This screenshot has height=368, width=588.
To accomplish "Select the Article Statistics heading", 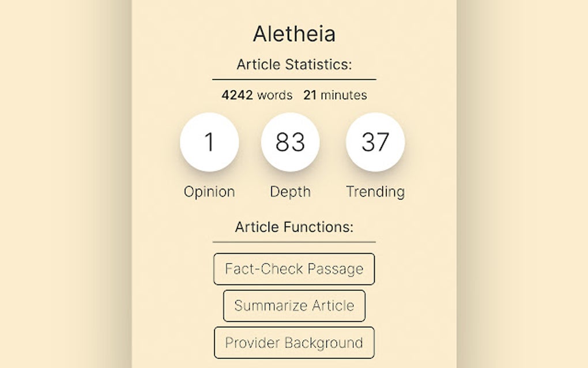I will [294, 65].
